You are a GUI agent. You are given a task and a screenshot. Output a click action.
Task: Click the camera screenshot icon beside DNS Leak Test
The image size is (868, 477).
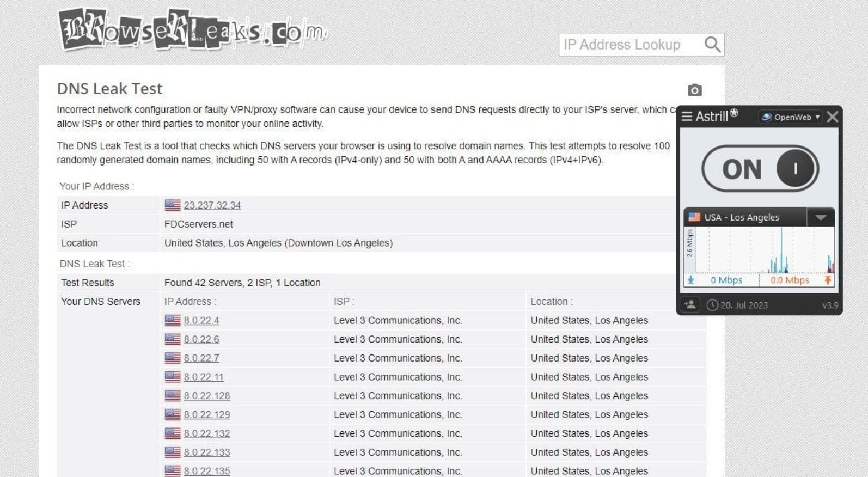[694, 89]
